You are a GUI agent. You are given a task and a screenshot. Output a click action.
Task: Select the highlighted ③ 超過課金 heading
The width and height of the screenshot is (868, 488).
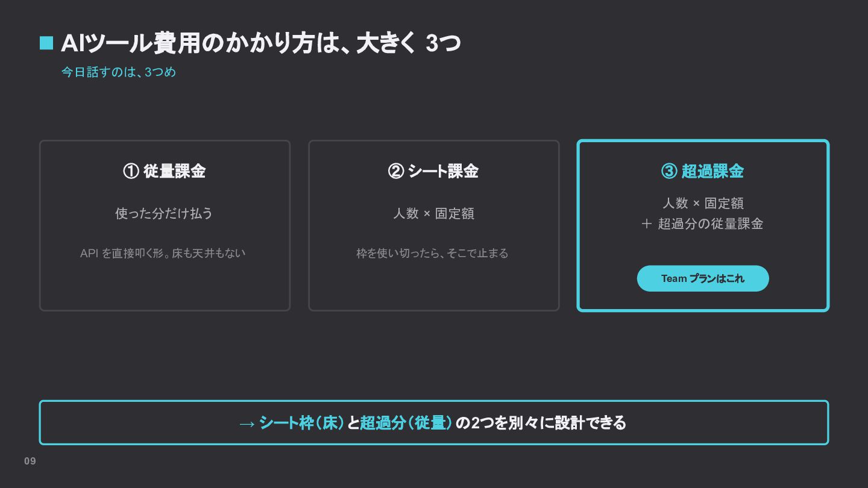[703, 171]
